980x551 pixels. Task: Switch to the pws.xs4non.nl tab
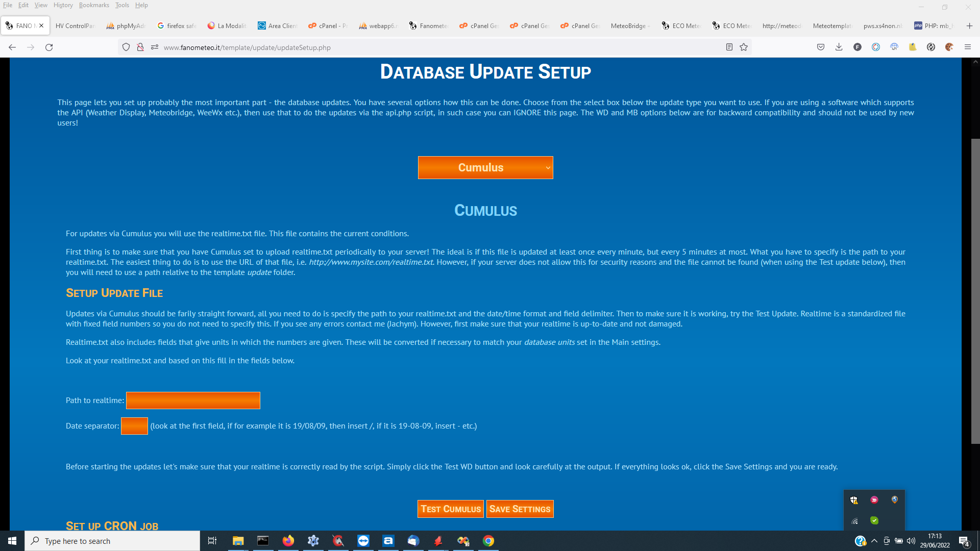pos(883,26)
